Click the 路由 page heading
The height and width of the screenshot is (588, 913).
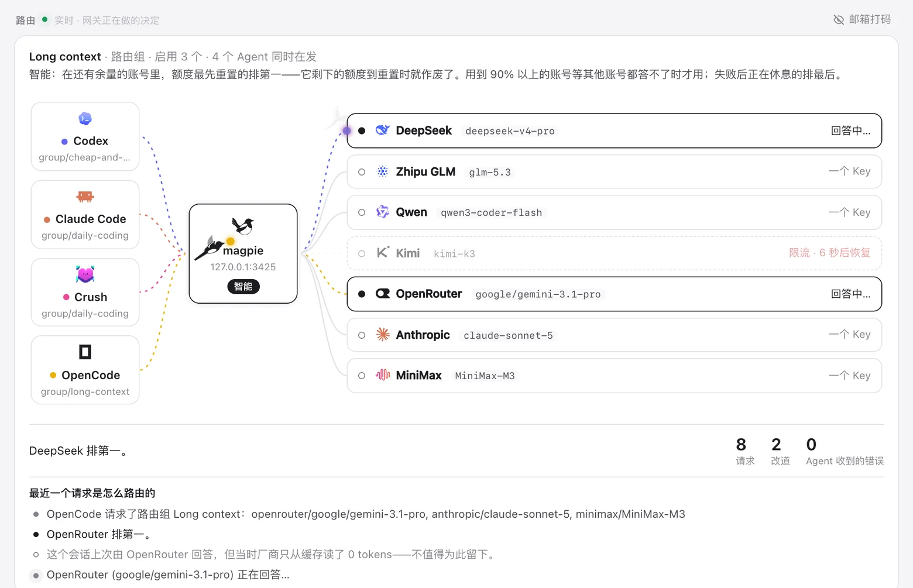pyautogui.click(x=25, y=20)
